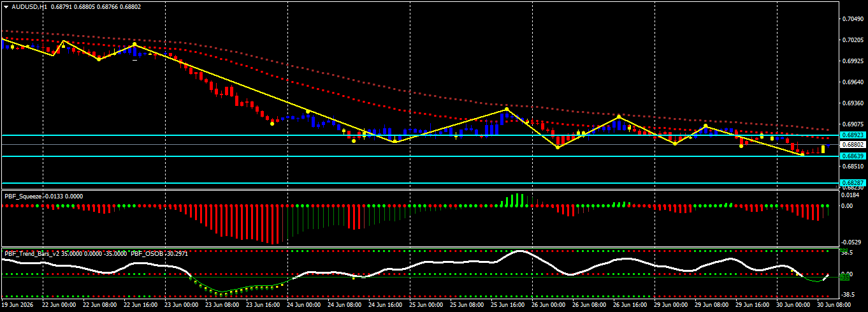Click the 25 Jun 00:00 time label

click(x=426, y=306)
